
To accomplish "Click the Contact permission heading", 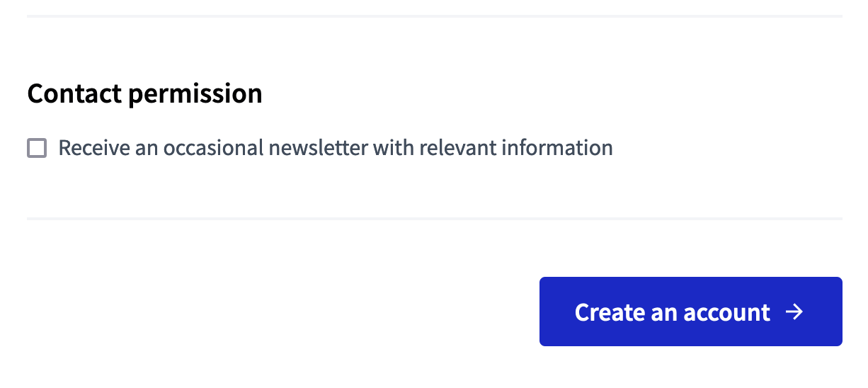I will pyautogui.click(x=144, y=93).
